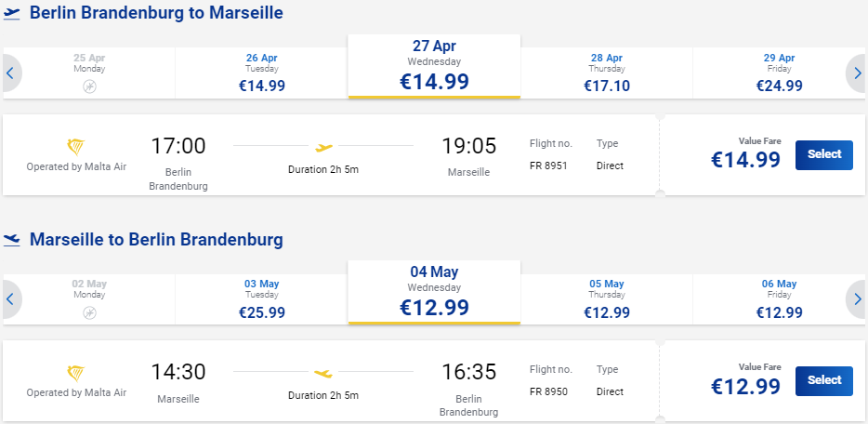Click the yellow plane icon on the 17:00 flight route
Viewport: 868px width, 424px height.
tap(323, 147)
